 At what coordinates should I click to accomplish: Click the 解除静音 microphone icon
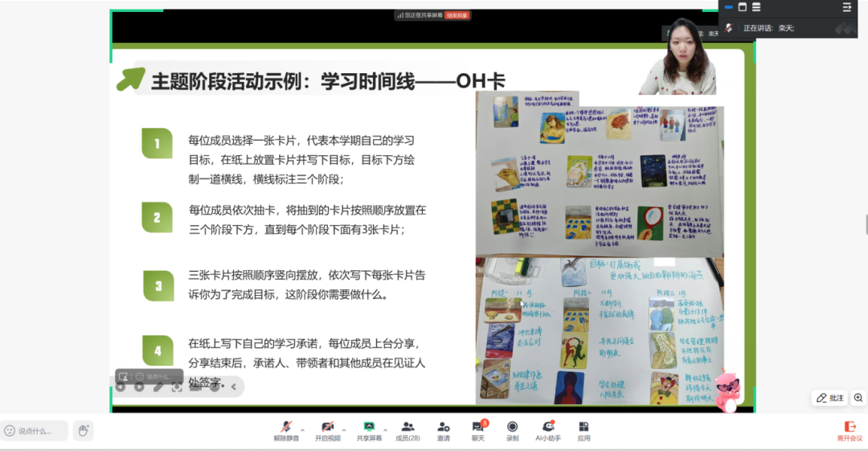[x=285, y=427]
